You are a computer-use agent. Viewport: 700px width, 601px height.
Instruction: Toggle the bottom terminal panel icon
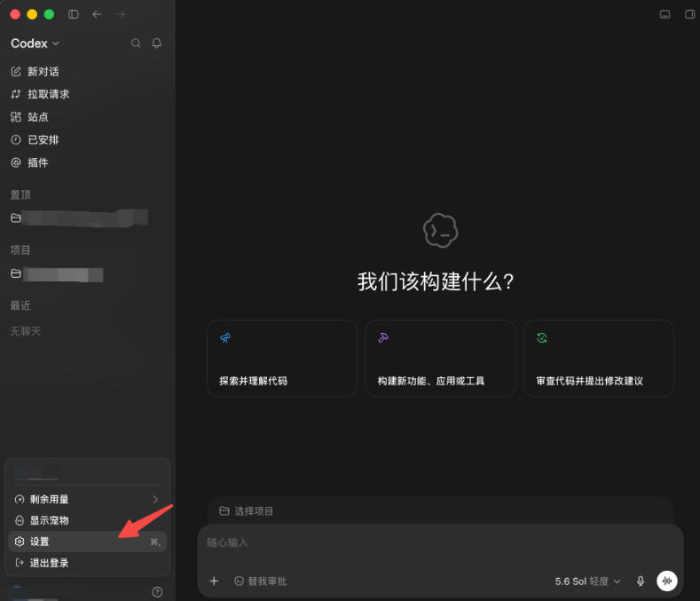pyautogui.click(x=665, y=14)
